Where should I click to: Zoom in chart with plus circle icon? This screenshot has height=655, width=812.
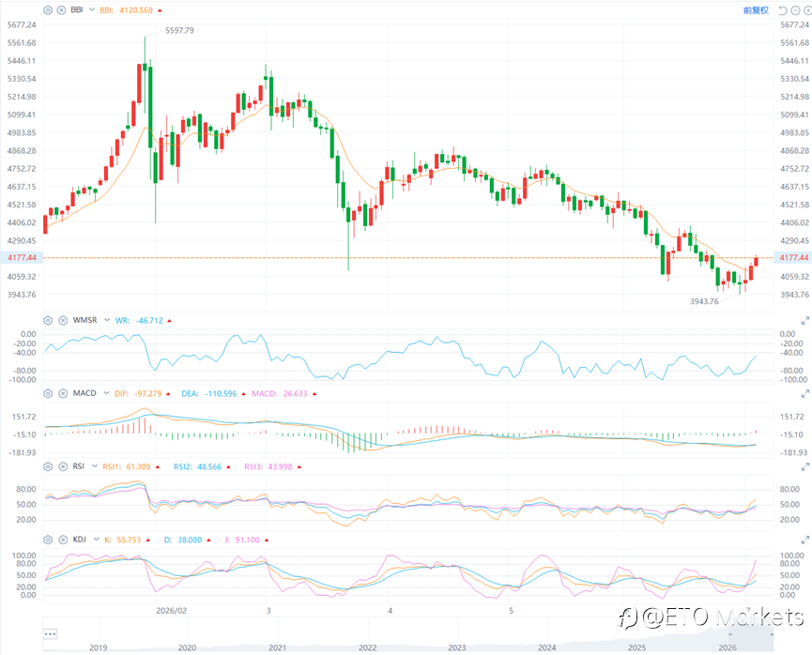(808, 10)
